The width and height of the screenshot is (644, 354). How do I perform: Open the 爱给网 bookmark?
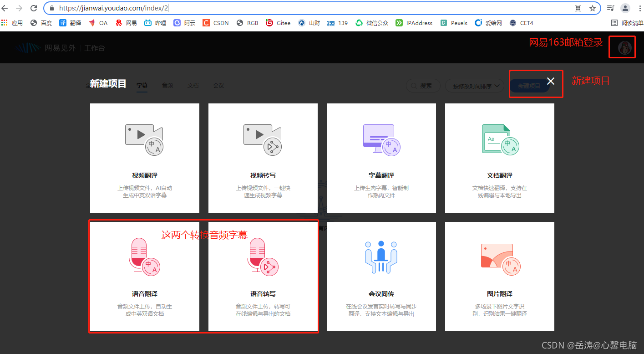pyautogui.click(x=488, y=23)
